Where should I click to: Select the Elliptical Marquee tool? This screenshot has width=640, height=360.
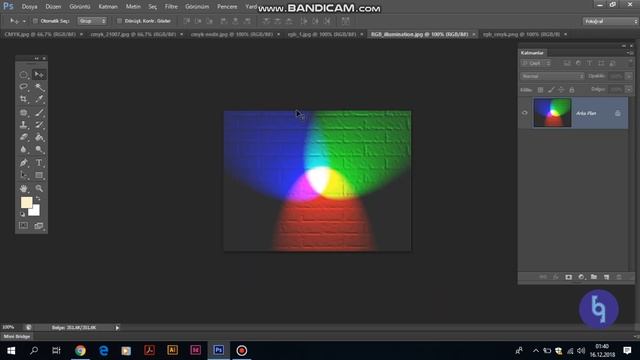point(24,75)
